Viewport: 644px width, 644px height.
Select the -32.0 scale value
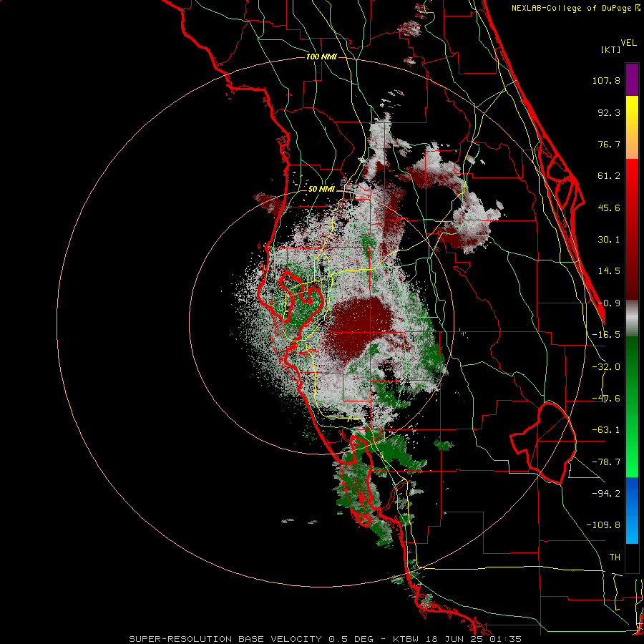[x=606, y=367]
